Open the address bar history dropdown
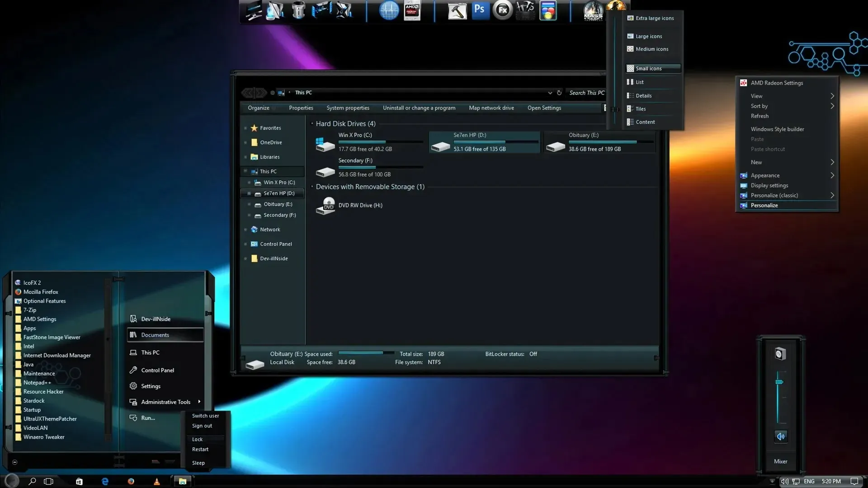The image size is (868, 488). click(x=550, y=93)
